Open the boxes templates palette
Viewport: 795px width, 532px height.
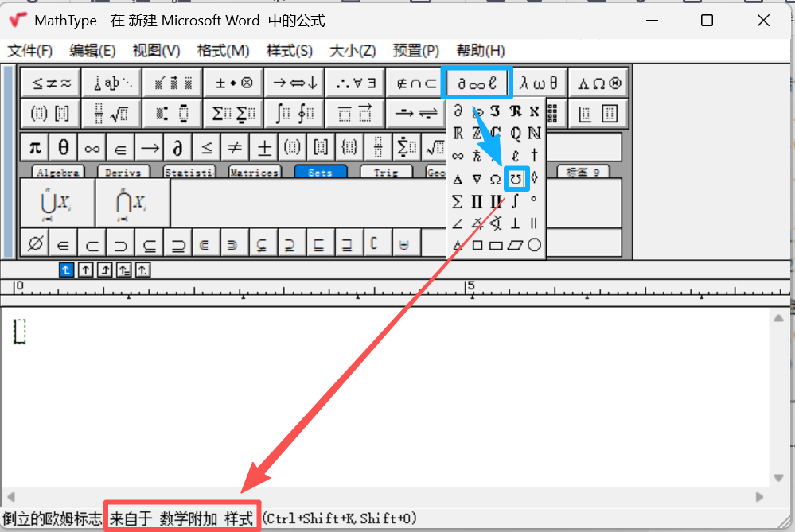point(598,113)
